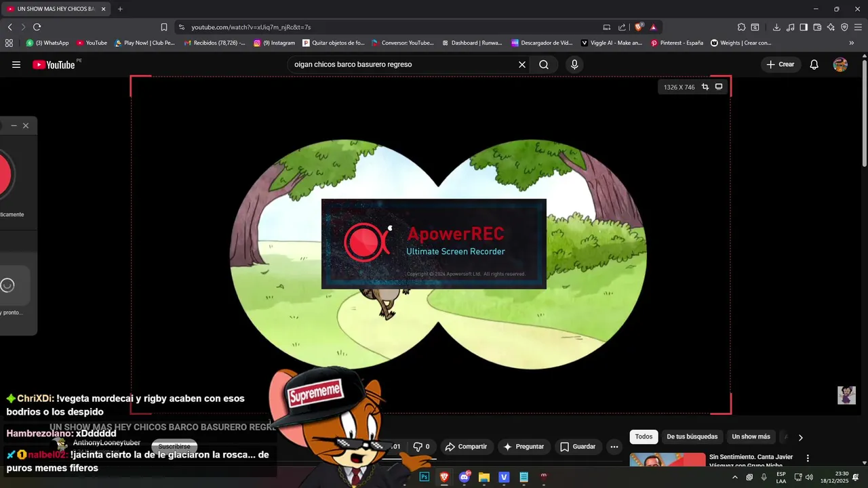The image size is (868, 488).
Task: Select the De tus búsquedas chip
Action: coord(692,436)
